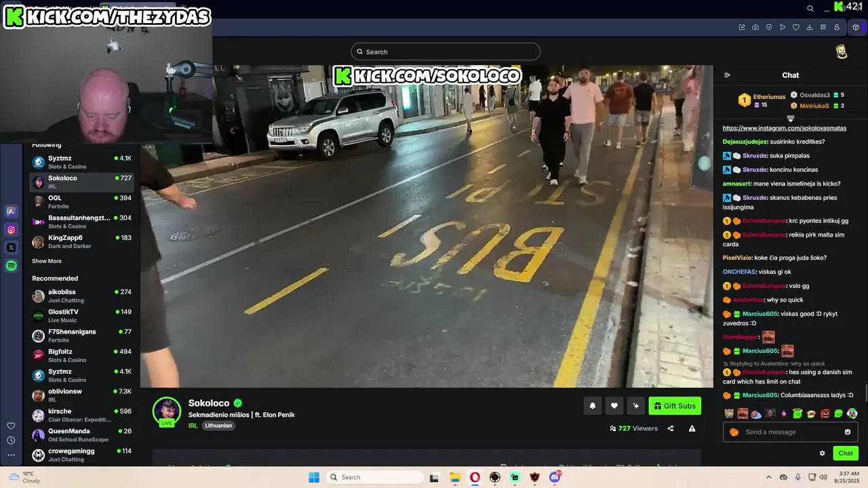Insert the purple diamond emote
868x488 pixels.
pos(784,413)
